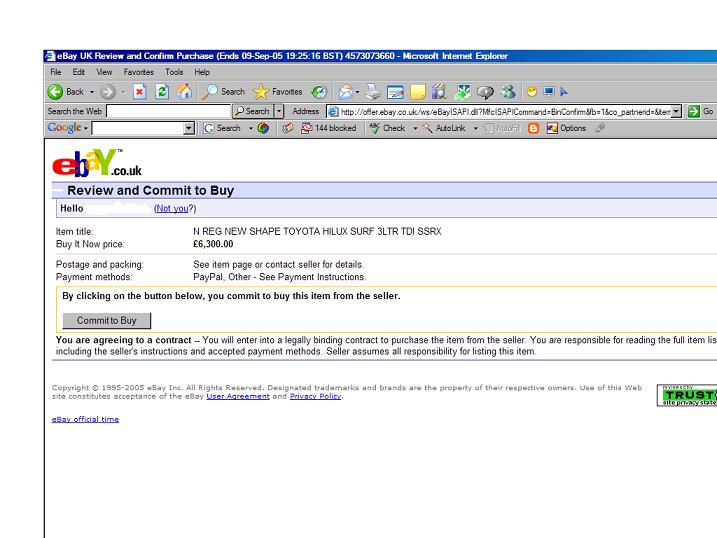Screen dimensions: 717x538
Task: Open the Favorites star panel
Action: tap(279, 91)
